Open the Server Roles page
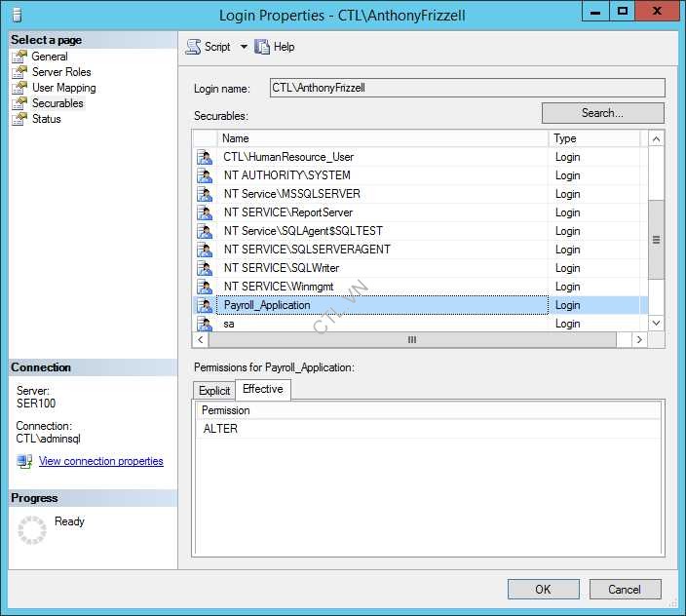Image resolution: width=686 pixels, height=616 pixels. 61,72
